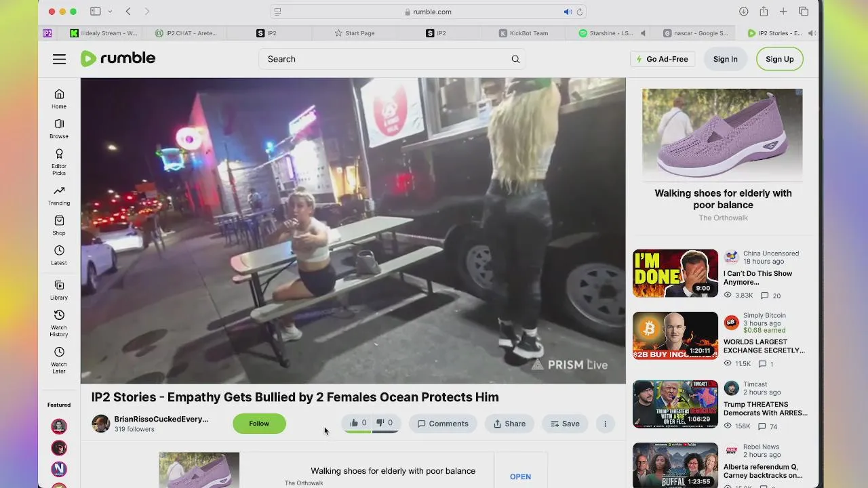868x488 pixels.
Task: Click the Sign Up button
Action: pyautogui.click(x=779, y=59)
